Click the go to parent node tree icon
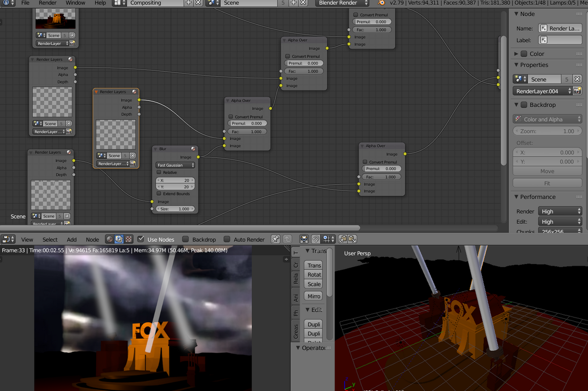 [x=287, y=239]
